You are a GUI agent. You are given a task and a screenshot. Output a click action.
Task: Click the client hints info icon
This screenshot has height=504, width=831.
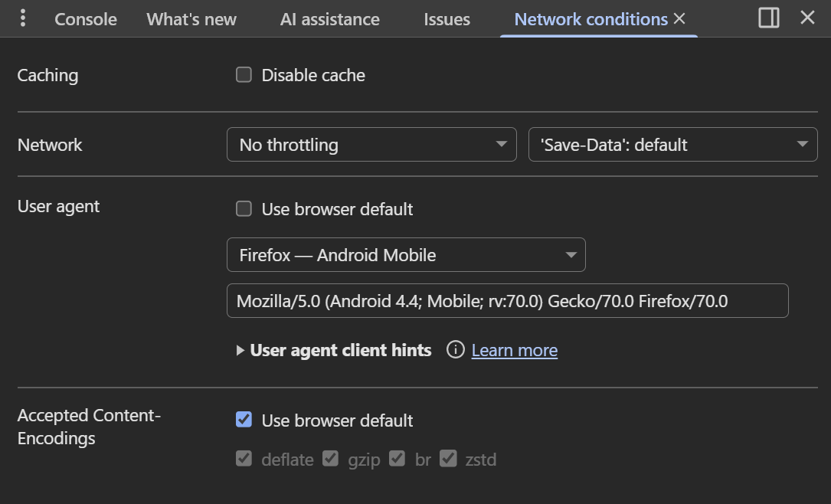(x=456, y=350)
